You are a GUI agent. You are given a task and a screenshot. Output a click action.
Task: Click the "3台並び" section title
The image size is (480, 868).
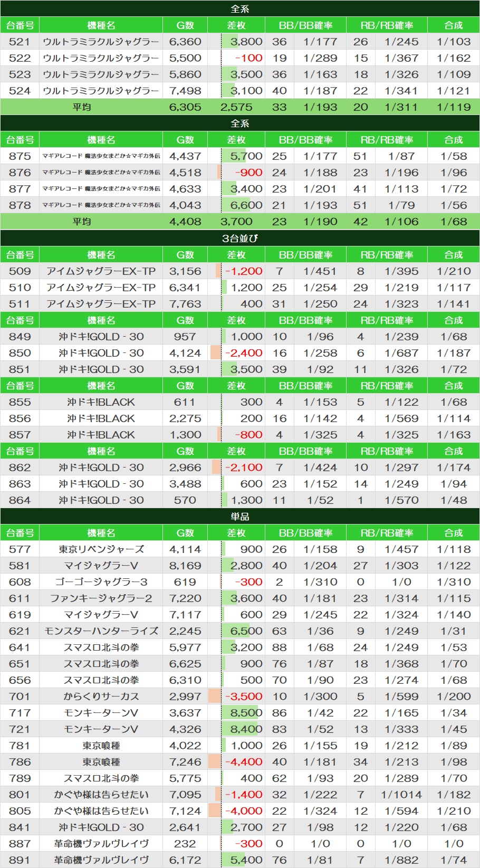tap(240, 238)
